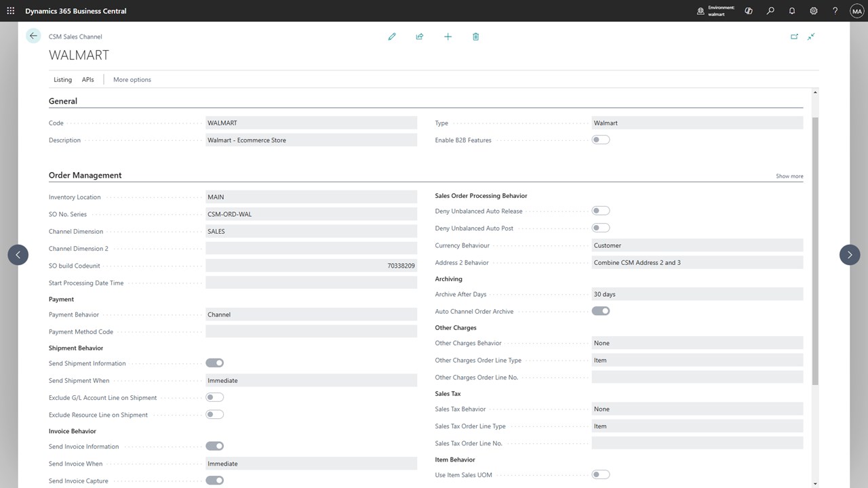This screenshot has width=868, height=488.
Task: Open the notifications bell
Action: 792,11
